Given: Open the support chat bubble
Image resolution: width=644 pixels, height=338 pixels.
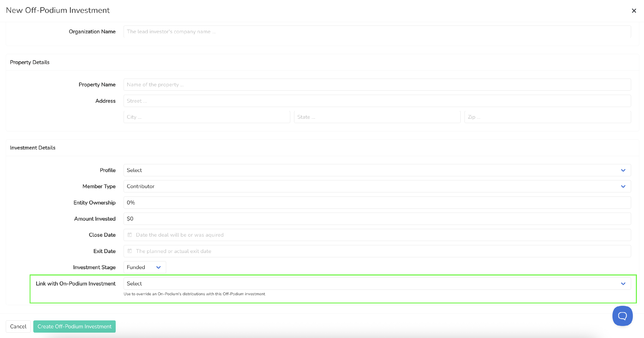Looking at the screenshot, I should coord(622,316).
